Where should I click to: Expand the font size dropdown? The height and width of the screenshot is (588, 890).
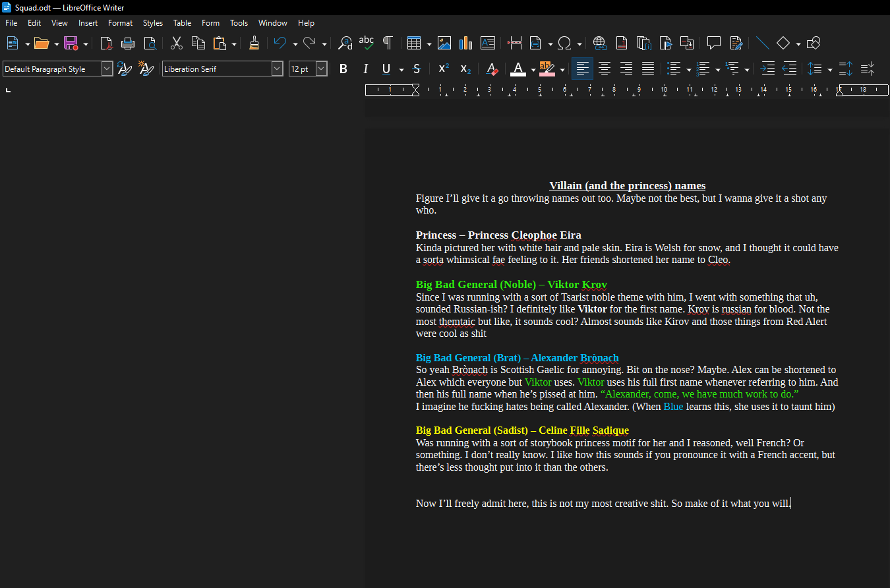pos(321,69)
